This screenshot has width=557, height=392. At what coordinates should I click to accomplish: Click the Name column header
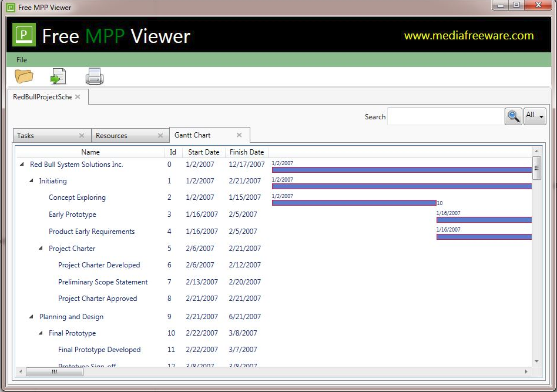(x=90, y=152)
